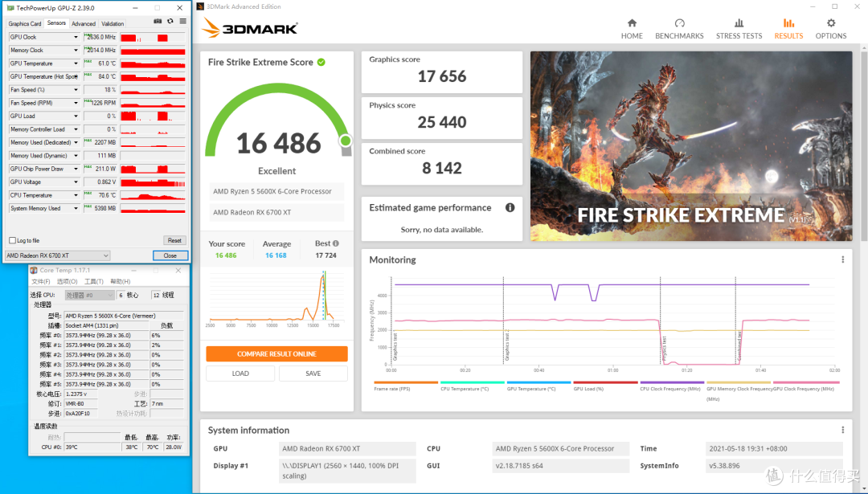Expand the GPU Clock sensor dropdown
Image resolution: width=868 pixels, height=494 pixels.
coord(76,37)
